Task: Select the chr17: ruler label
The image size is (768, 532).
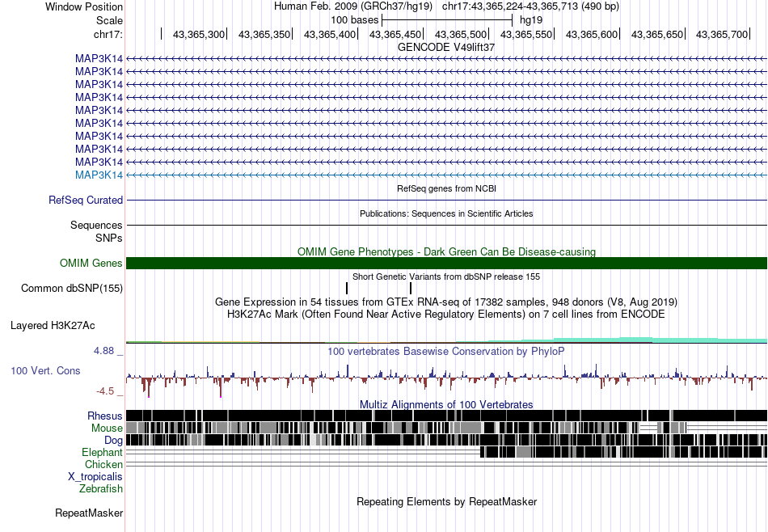Action: pos(108,34)
